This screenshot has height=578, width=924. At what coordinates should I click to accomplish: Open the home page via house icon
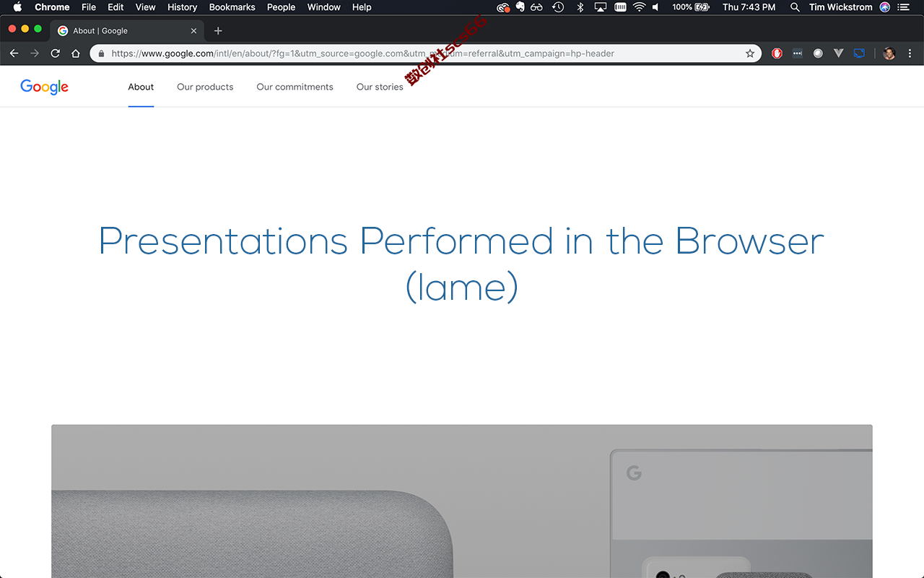75,53
